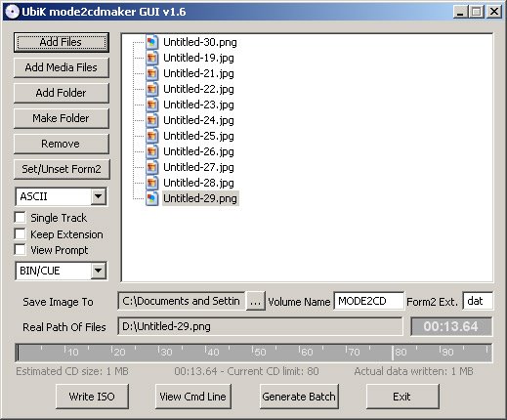
Task: Click the Add Media Files button
Action: pos(62,67)
